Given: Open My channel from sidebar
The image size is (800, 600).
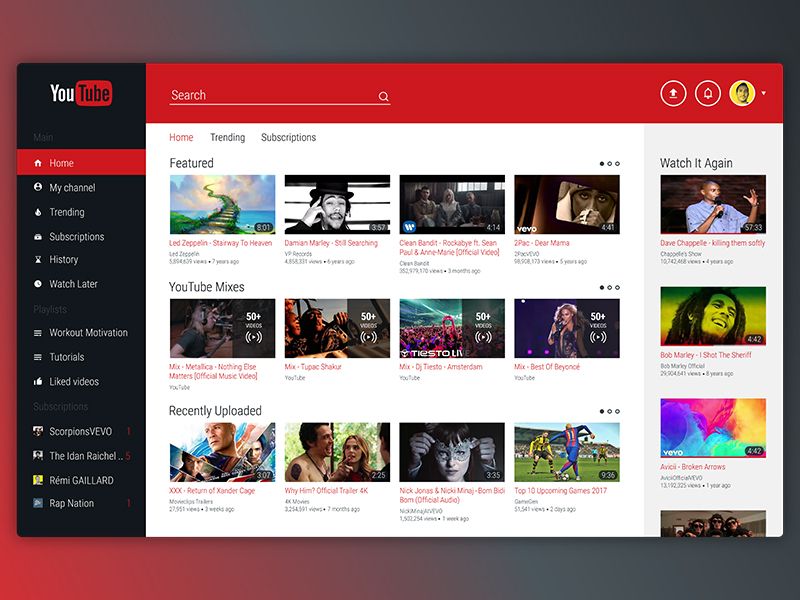Looking at the screenshot, I should click(72, 188).
